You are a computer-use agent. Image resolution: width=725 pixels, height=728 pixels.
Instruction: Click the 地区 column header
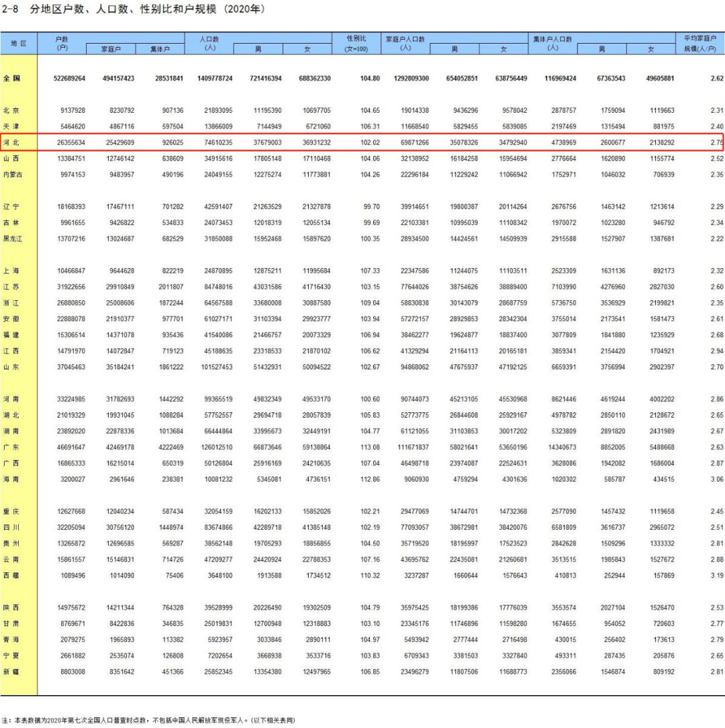coord(19,43)
